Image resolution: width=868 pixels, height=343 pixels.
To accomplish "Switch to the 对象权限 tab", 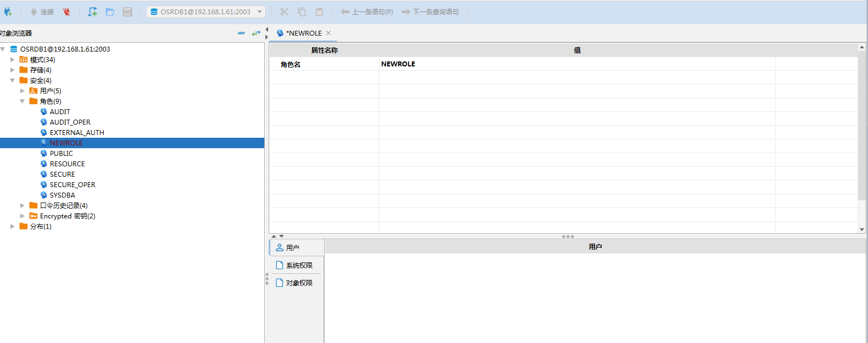I will [296, 283].
